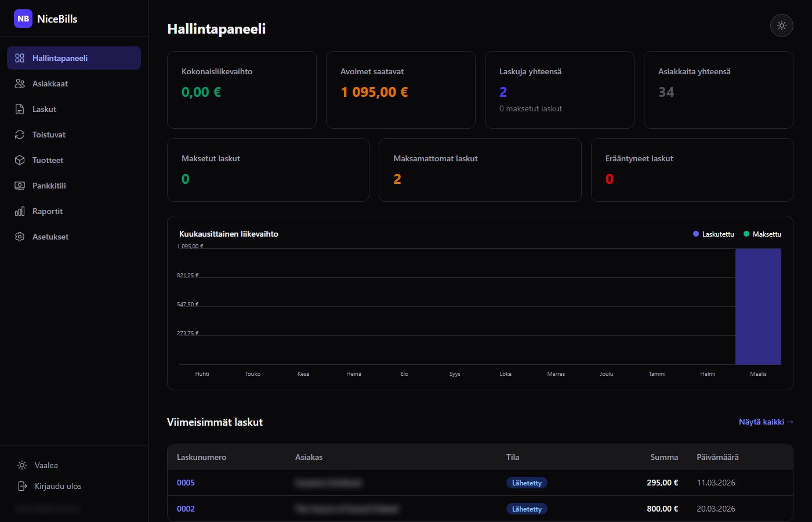Screen dimensions: 812x522
Task: Click the Lähetetty badge on invoice 0005
Action: [x=527, y=483]
